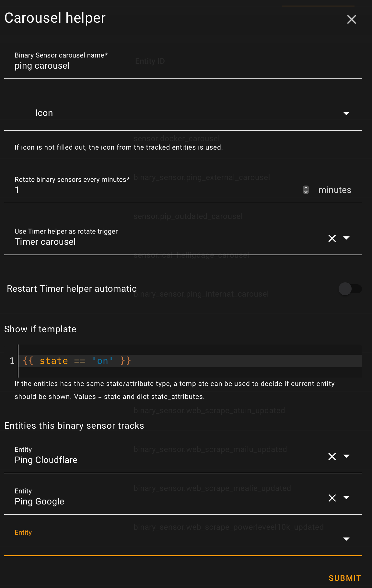The width and height of the screenshot is (372, 588).
Task: Click the Ping Google entity field
Action: [x=162, y=501]
